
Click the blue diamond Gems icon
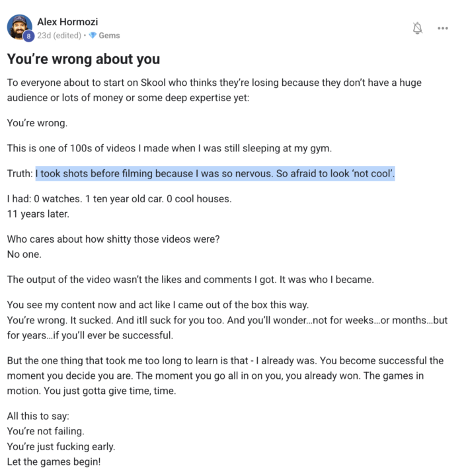coord(92,36)
